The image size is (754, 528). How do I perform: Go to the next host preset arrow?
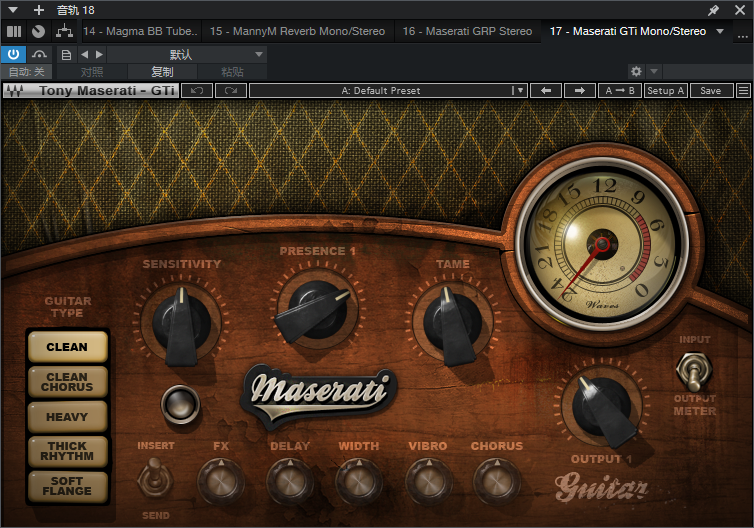(x=100, y=54)
